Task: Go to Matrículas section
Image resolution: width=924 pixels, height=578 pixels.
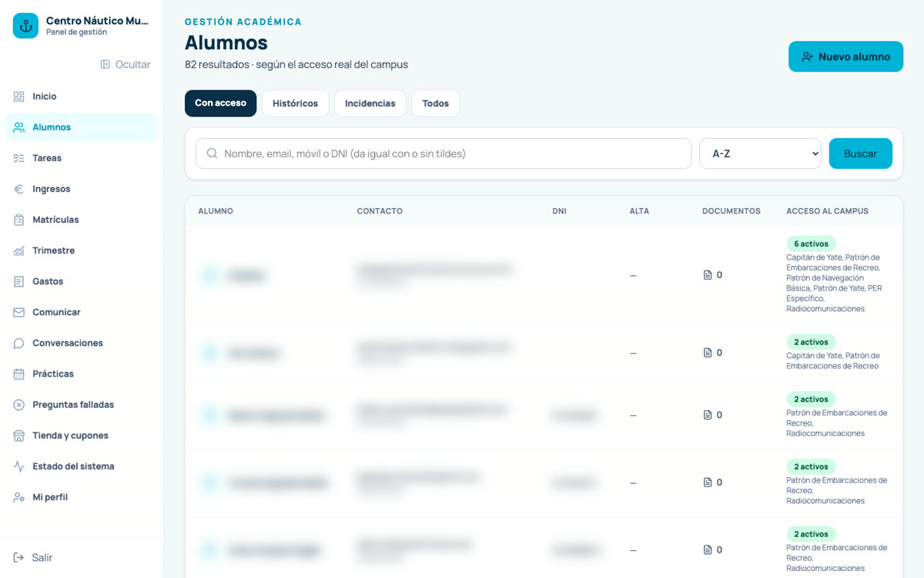Action: (82, 220)
